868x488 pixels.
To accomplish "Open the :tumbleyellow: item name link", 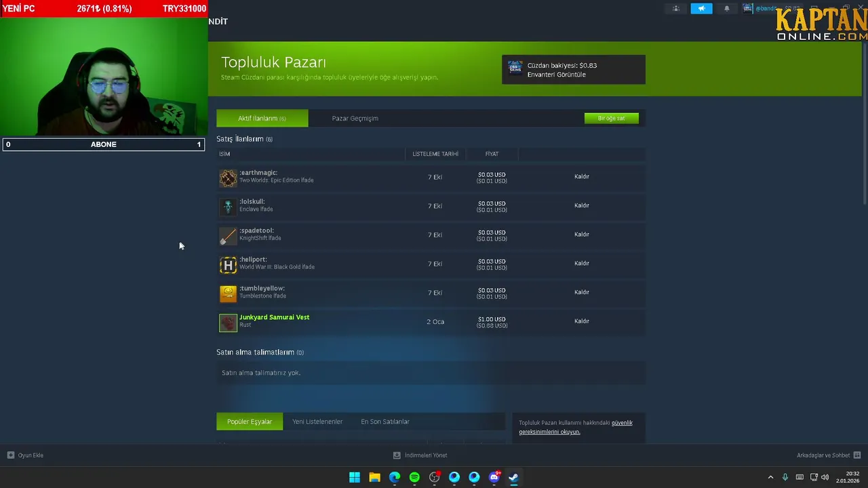I will click(x=262, y=289).
